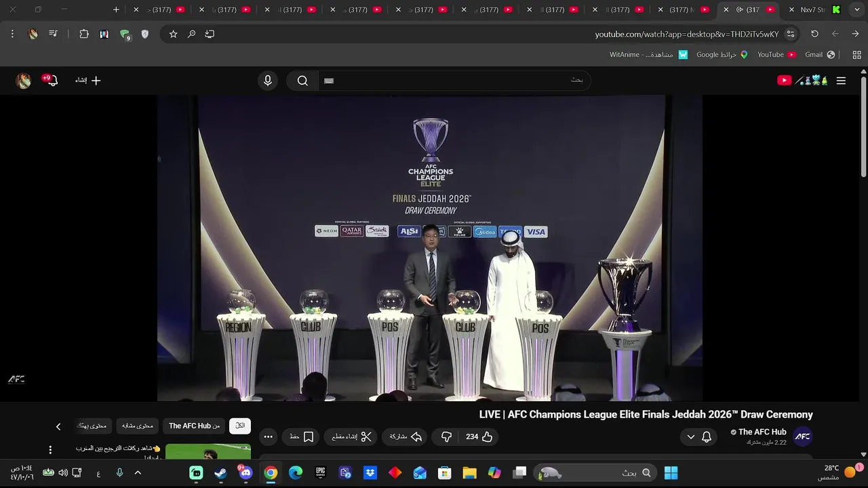Open Discord from the taskbar

pos(245,472)
